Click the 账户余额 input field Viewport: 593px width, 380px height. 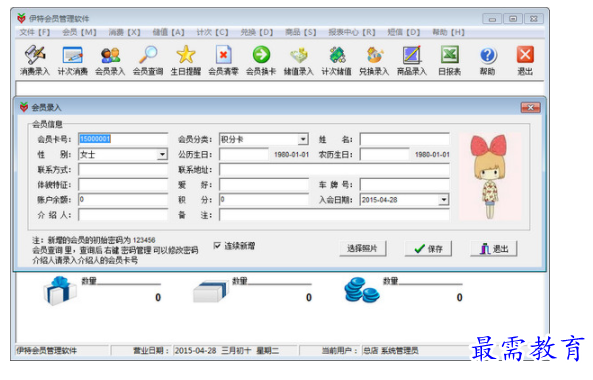[x=123, y=200]
